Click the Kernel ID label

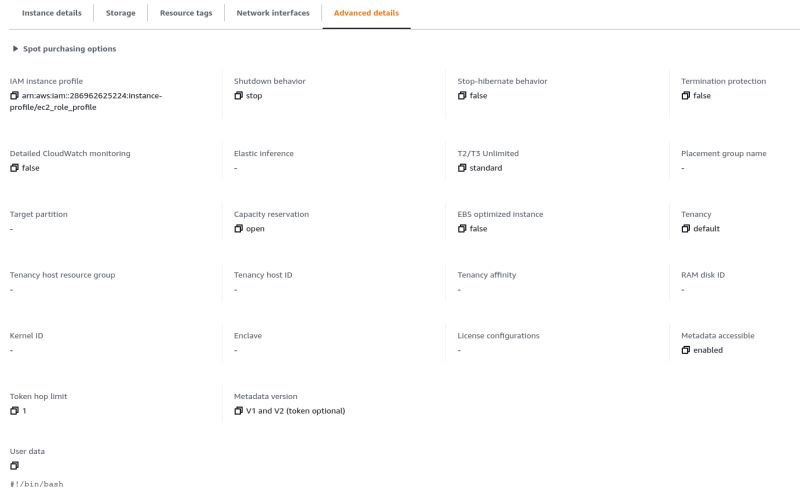(26, 336)
